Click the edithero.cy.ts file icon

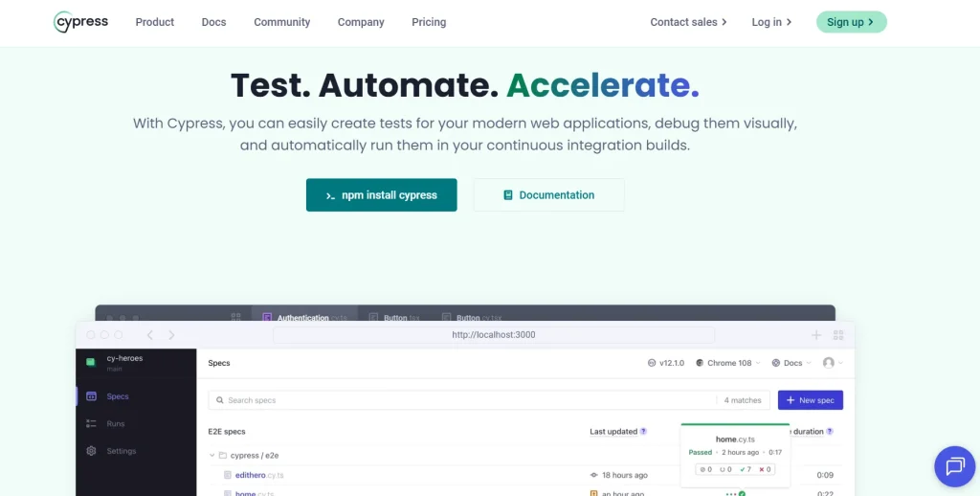point(228,475)
